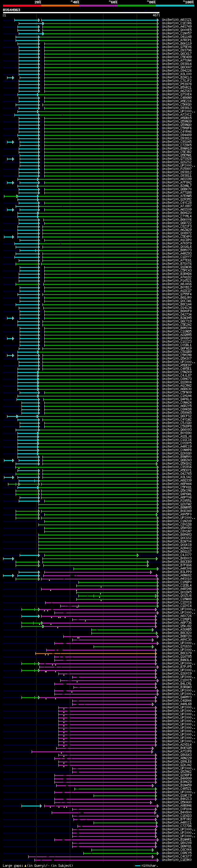Image resolution: width=197 pixels, height=868 pixels.
Task: Select hit UniRef100_B8CEB9
Action: 177,562
